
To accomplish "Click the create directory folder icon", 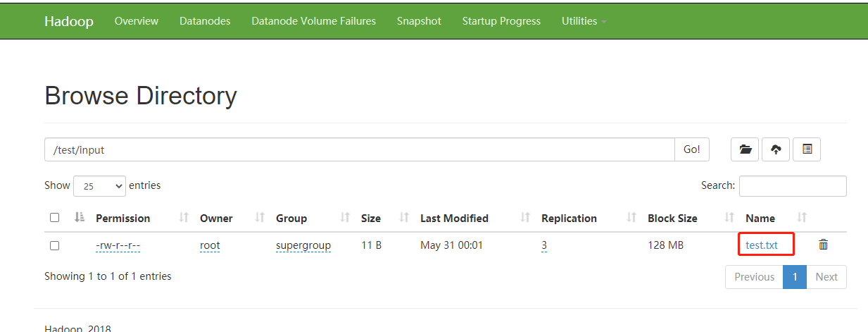I will tap(746, 149).
